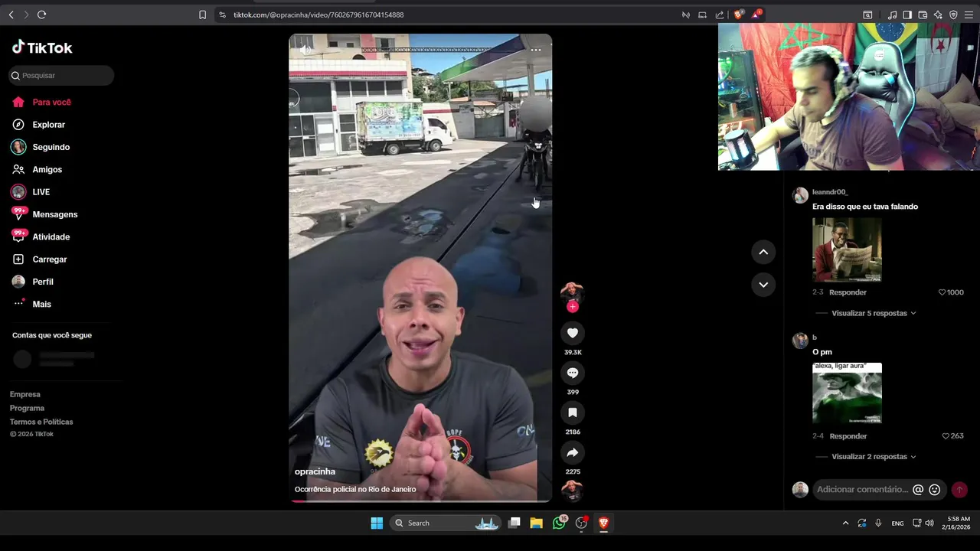The height and width of the screenshot is (551, 980).
Task: Save video with bookmark icon
Action: click(573, 412)
